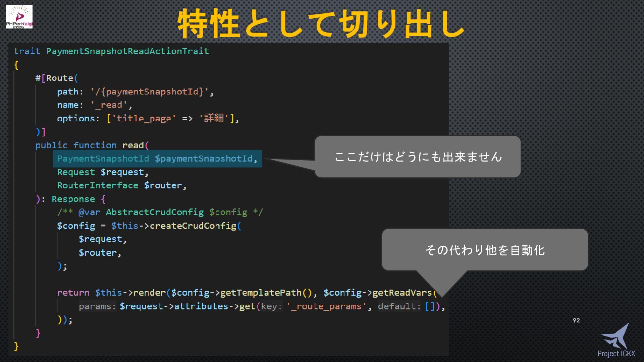Click the その代わり他を自動化 callout bubble

[485, 250]
